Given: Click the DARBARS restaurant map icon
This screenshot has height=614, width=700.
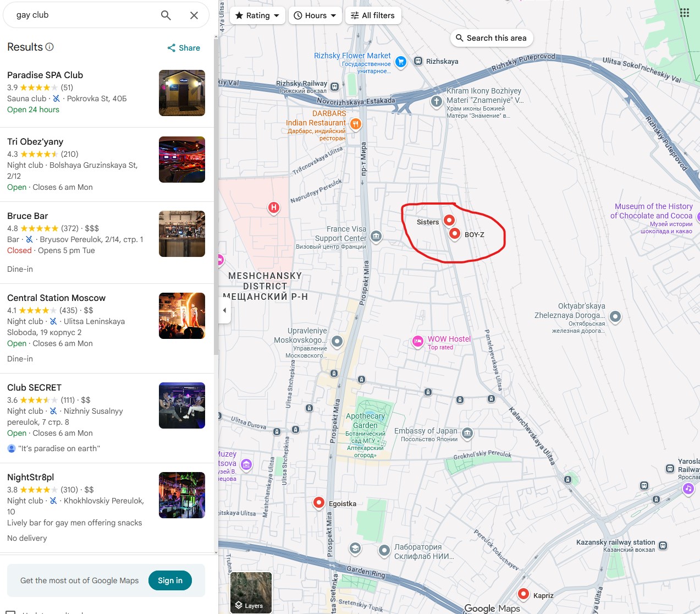Looking at the screenshot, I should click(356, 124).
